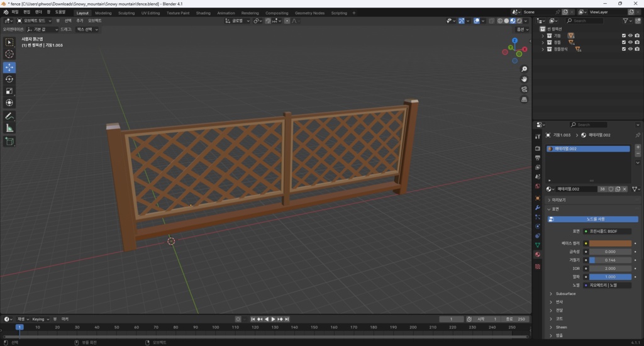Open the Modifiers wrench tab
This screenshot has width=644, height=346.
(538, 208)
